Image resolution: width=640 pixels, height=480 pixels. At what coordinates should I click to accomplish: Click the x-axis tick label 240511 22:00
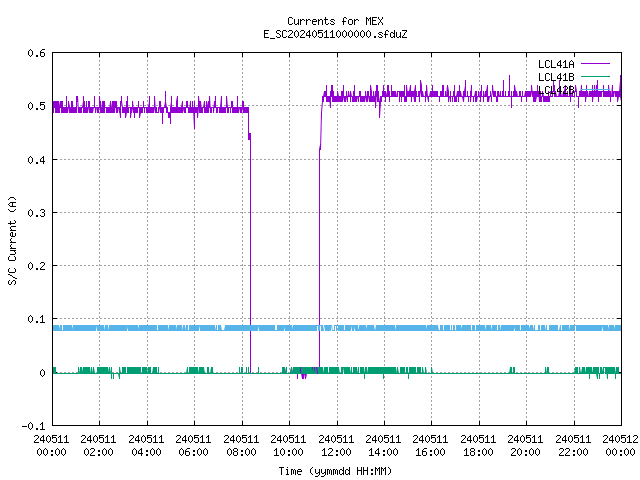tap(573, 445)
